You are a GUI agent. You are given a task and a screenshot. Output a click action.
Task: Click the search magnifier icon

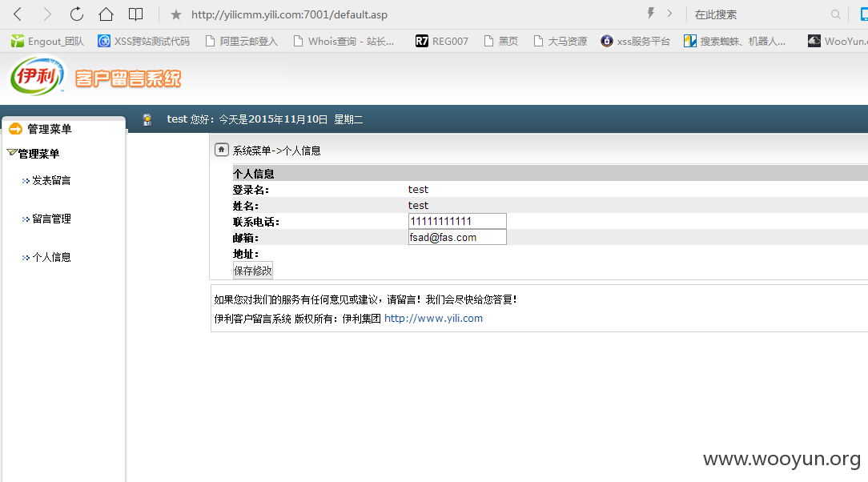pyautogui.click(x=835, y=14)
